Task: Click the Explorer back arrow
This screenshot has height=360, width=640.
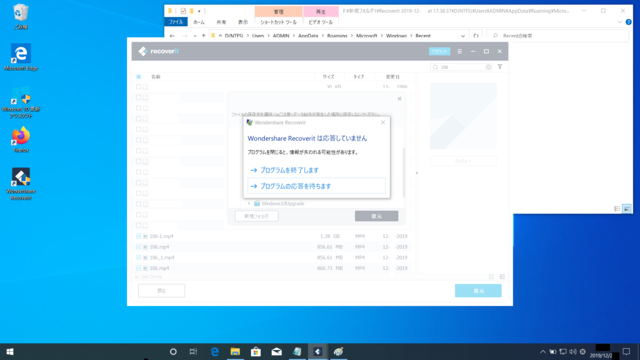Action: tap(172, 36)
